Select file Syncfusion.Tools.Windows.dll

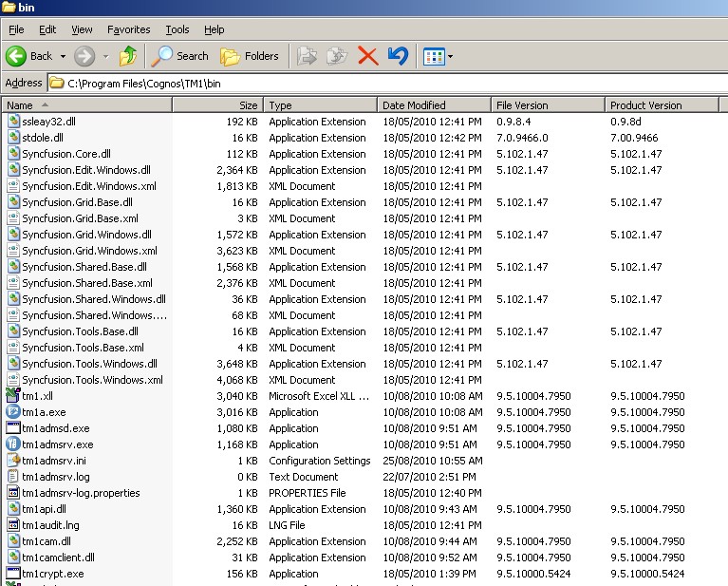[x=89, y=364]
